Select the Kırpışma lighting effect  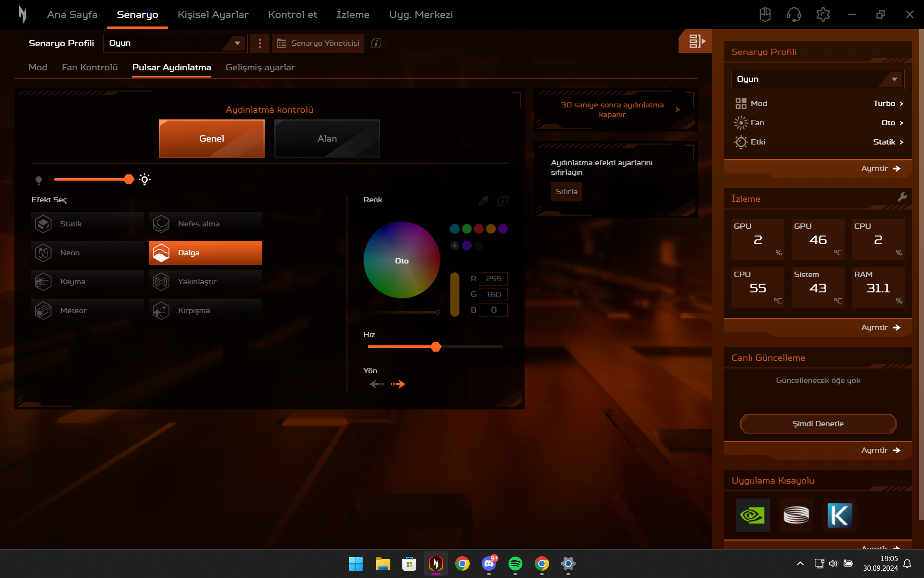[x=205, y=311]
